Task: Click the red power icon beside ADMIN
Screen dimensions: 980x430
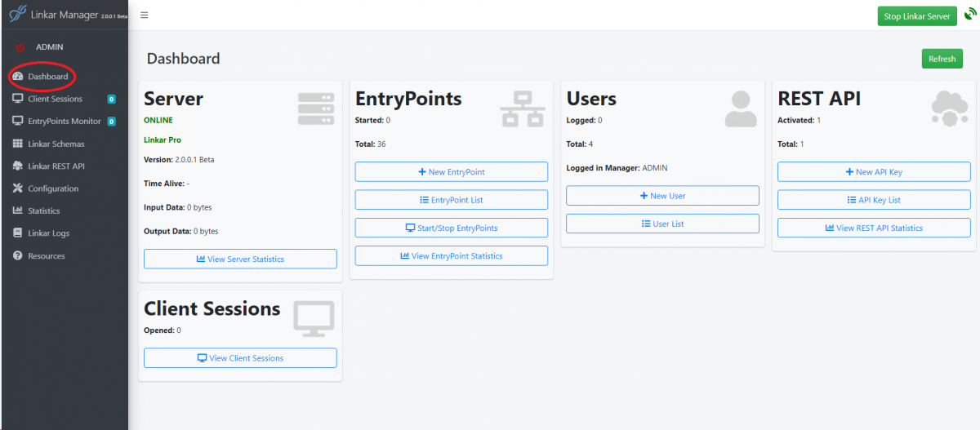Action: [x=20, y=47]
